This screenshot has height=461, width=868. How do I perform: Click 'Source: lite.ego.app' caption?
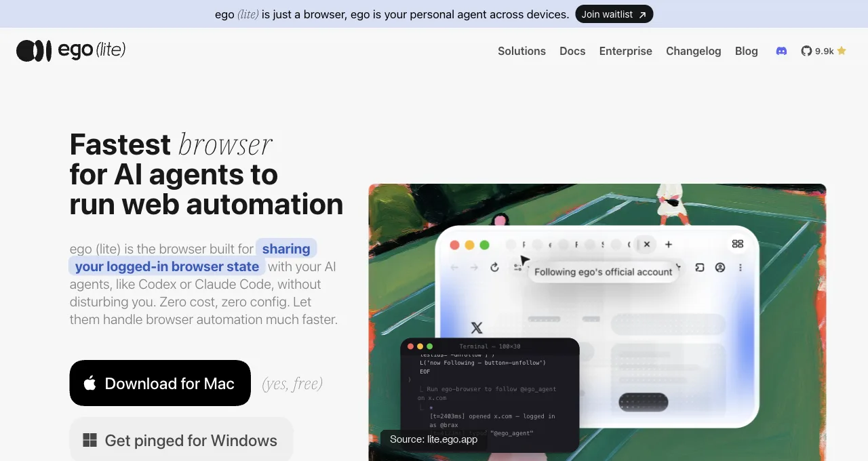pos(434,439)
